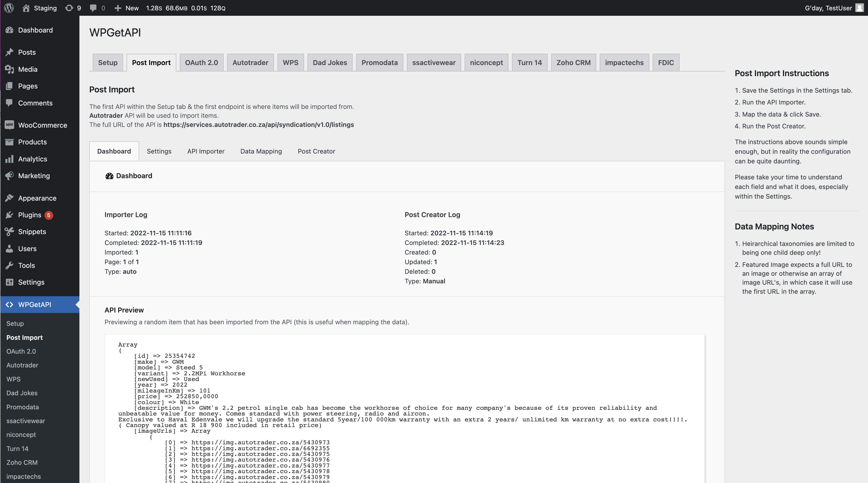Screen dimensions: 868x483
Task: Open niconcept in sidebar submenu
Action: [x=21, y=434]
